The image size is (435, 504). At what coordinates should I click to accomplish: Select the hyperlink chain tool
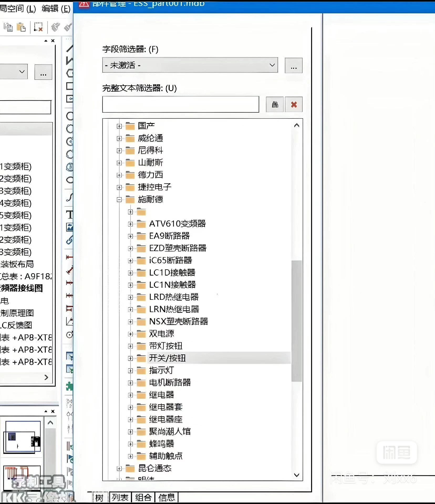pos(70,240)
